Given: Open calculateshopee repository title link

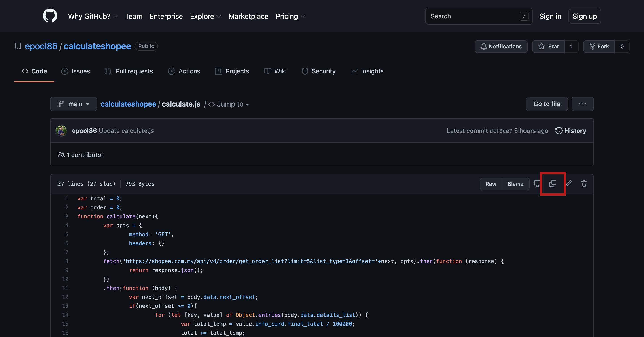Looking at the screenshot, I should (97, 46).
